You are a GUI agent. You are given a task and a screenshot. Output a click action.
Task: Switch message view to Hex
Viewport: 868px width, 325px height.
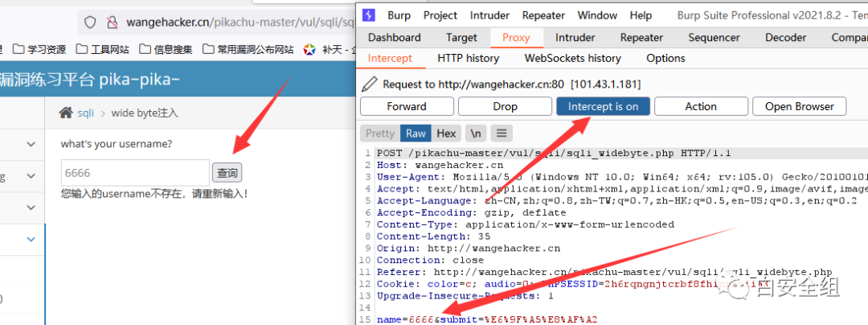point(446,134)
